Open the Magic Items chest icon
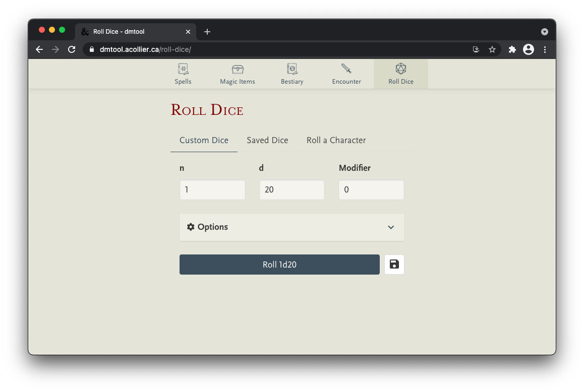The width and height of the screenshot is (584, 392). (238, 69)
